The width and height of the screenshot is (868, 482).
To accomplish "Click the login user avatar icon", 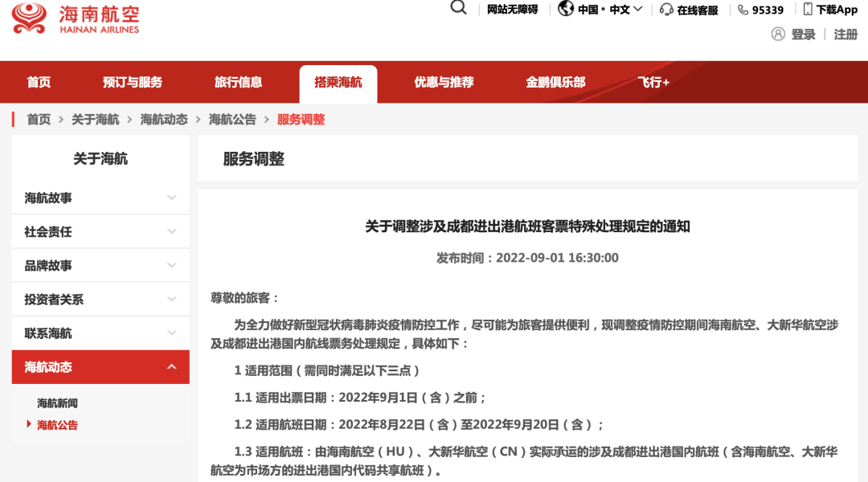I will tap(776, 35).
